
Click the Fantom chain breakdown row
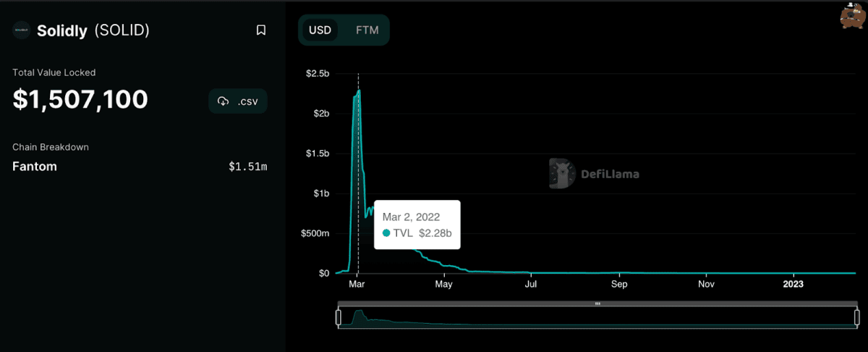(140, 167)
